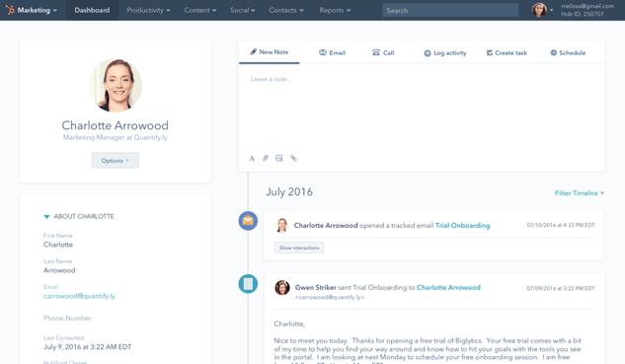This screenshot has height=364, width=625.
Task: Open the Options dropdown under contact name
Action: point(116,161)
